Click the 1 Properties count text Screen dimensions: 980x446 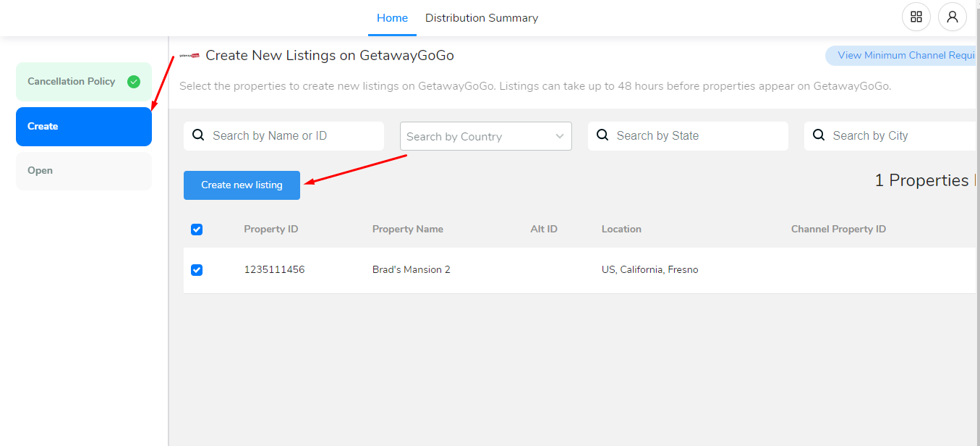pyautogui.click(x=921, y=181)
